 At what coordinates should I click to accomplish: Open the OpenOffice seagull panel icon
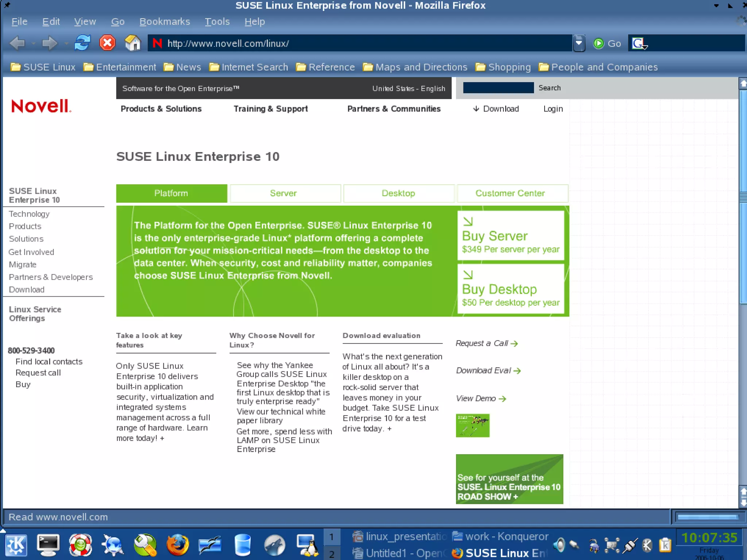point(210,545)
